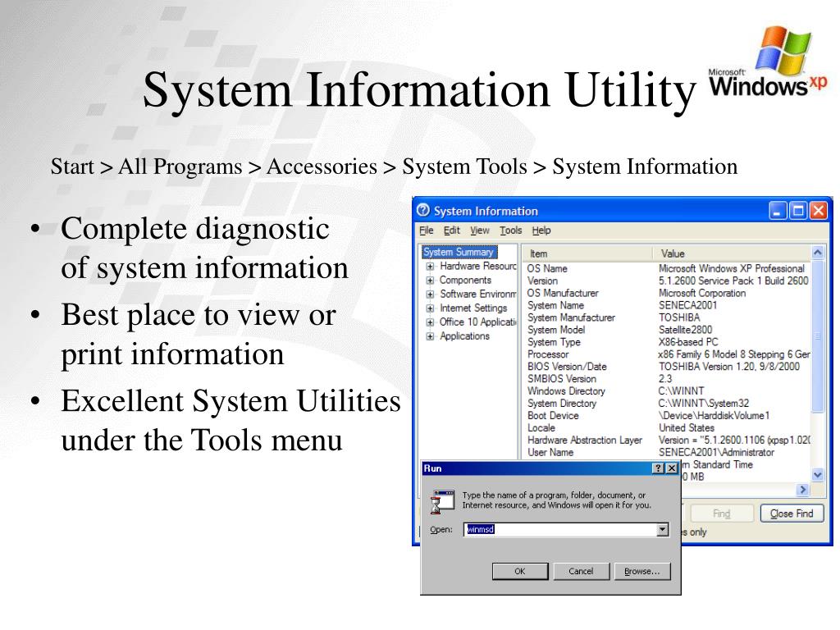Click the value TOSHIBA Version 1.20, 9/8/2000

[x=728, y=367]
